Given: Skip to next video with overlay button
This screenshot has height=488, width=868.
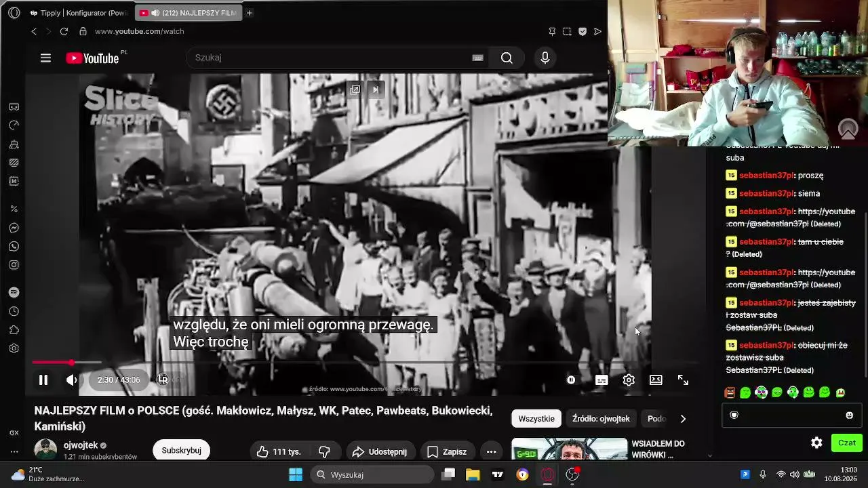Looking at the screenshot, I should (x=376, y=89).
